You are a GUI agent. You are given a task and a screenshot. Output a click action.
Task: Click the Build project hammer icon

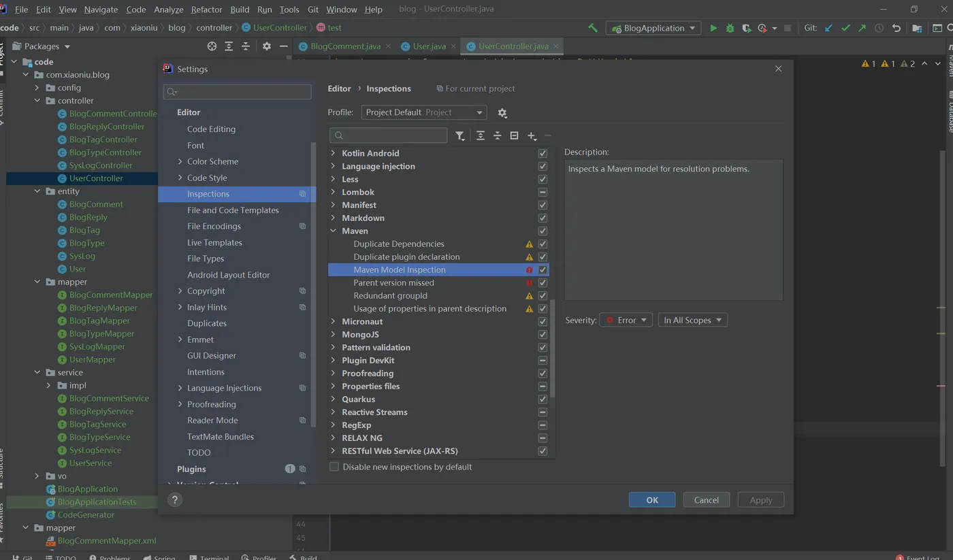pos(593,28)
